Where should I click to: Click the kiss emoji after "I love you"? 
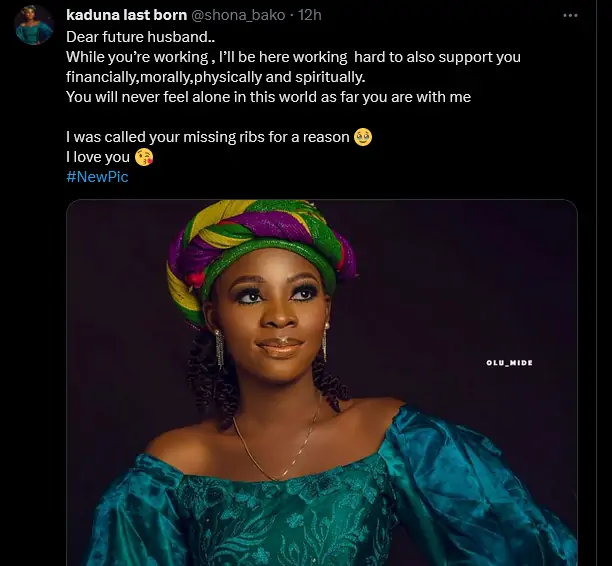(x=143, y=157)
